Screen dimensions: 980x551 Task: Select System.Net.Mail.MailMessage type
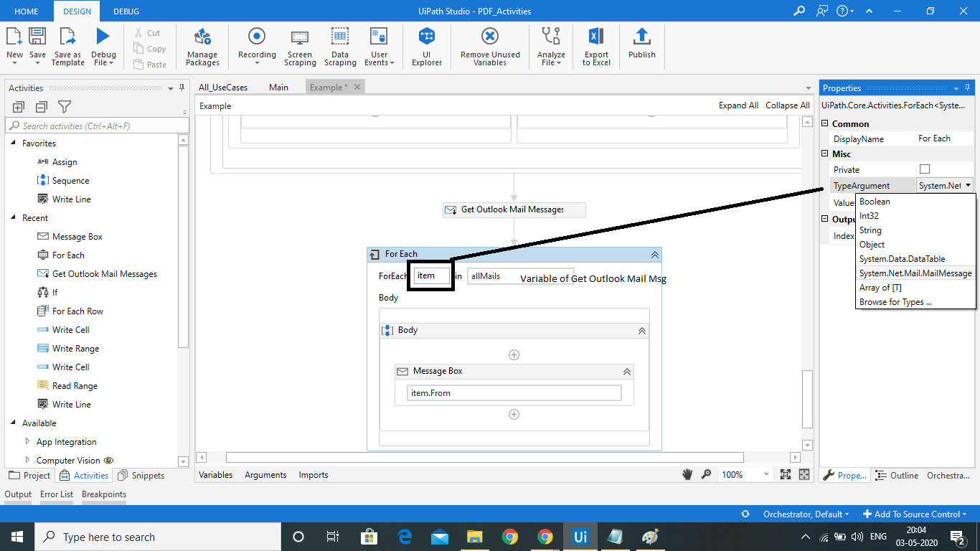click(915, 273)
